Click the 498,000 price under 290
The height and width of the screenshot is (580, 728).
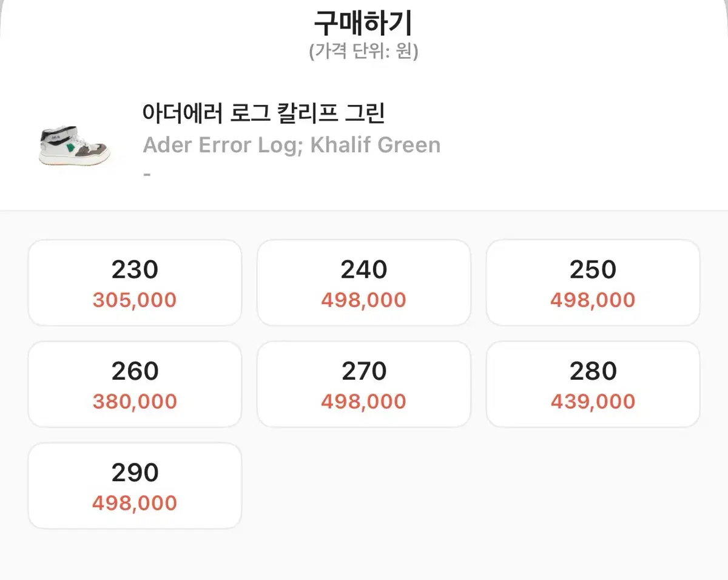tap(135, 502)
